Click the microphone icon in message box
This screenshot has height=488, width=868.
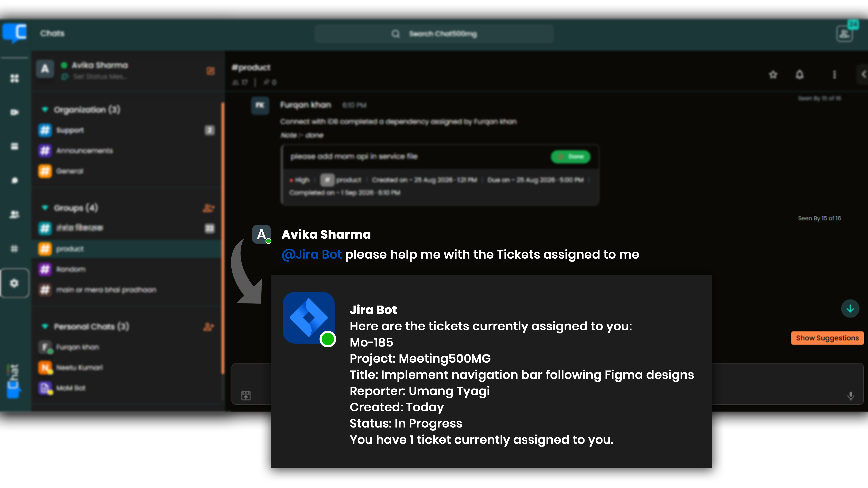click(x=851, y=395)
